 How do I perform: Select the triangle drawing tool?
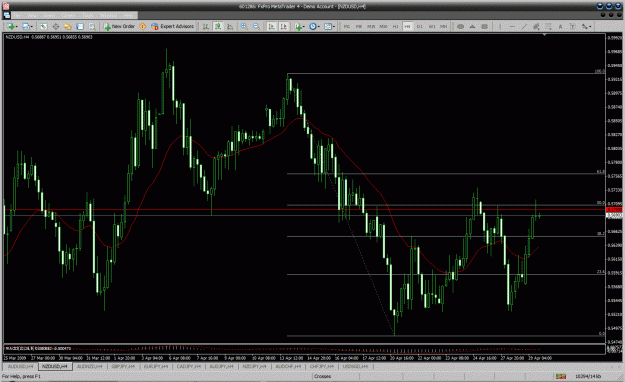coord(472,26)
